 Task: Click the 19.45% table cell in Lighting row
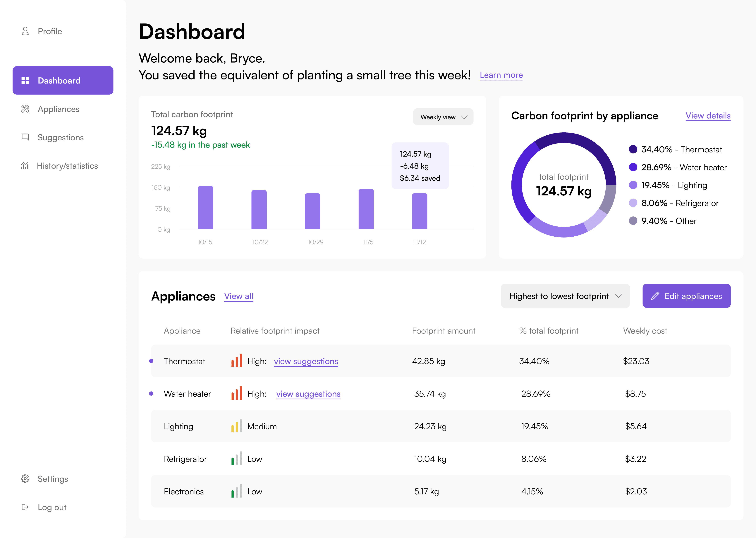(x=535, y=426)
